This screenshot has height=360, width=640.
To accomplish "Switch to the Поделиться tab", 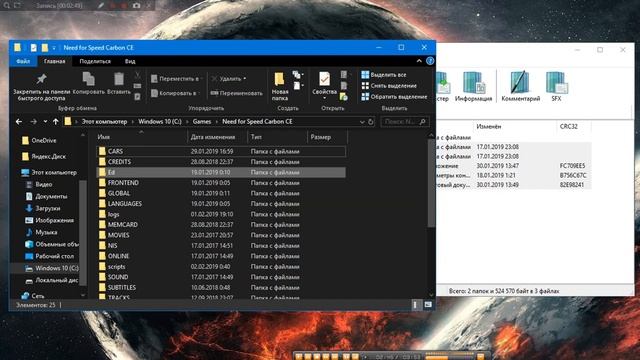I will click(x=95, y=61).
